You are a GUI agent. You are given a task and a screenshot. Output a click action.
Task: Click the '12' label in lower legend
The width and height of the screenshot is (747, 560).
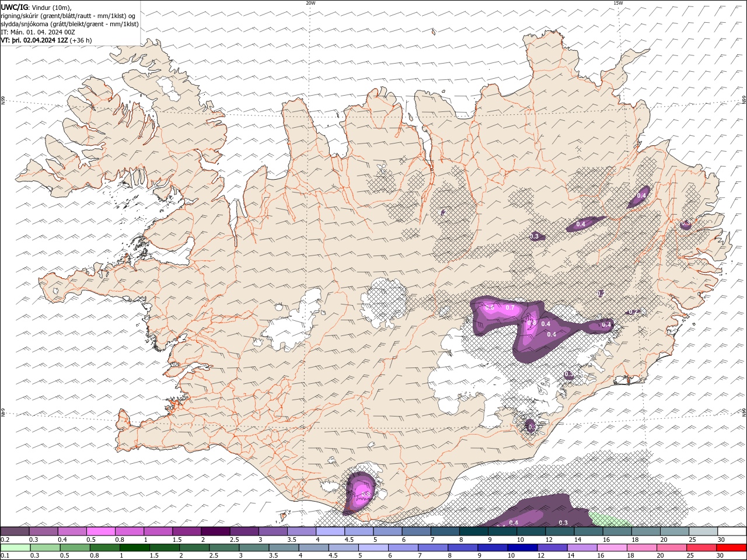pos(540,556)
